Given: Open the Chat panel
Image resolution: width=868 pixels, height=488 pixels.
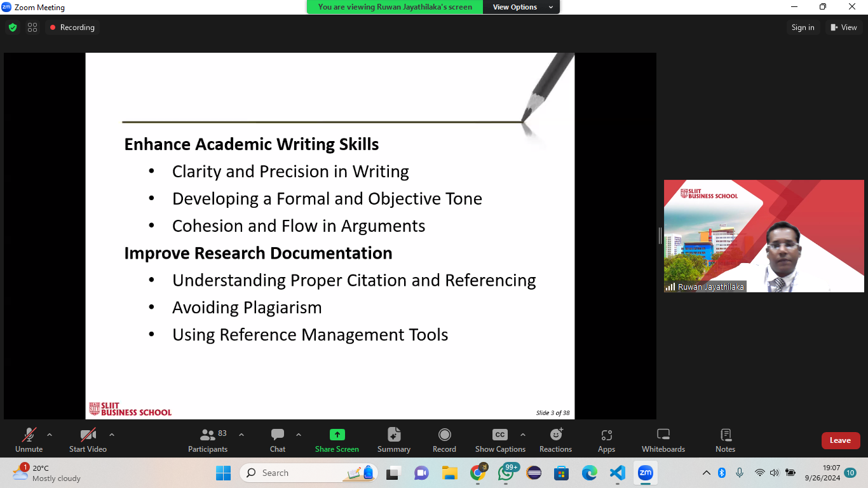Looking at the screenshot, I should [x=278, y=440].
